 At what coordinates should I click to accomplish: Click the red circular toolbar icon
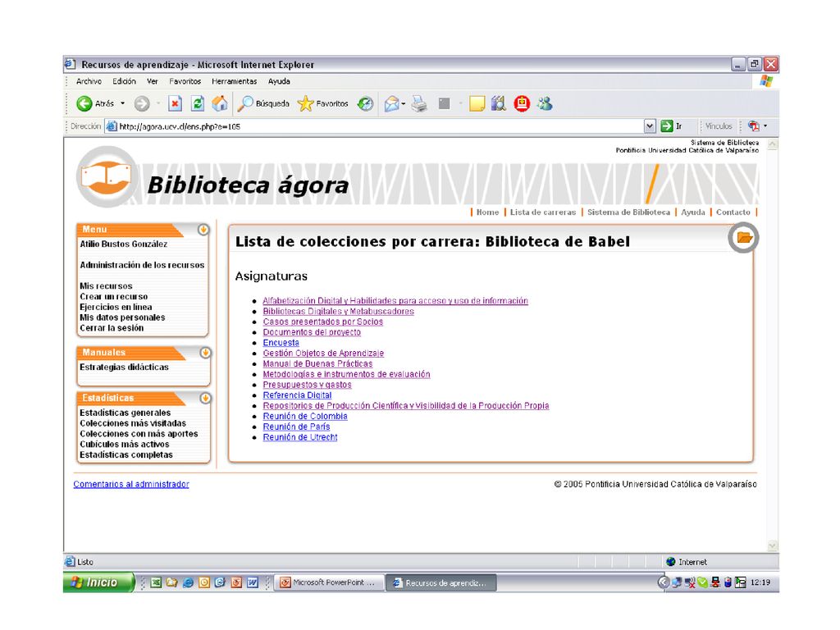point(522,103)
